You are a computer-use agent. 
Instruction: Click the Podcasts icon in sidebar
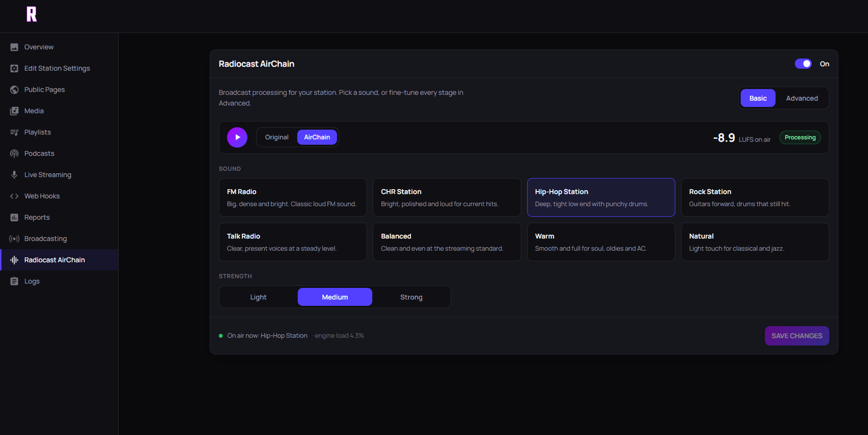[15, 153]
